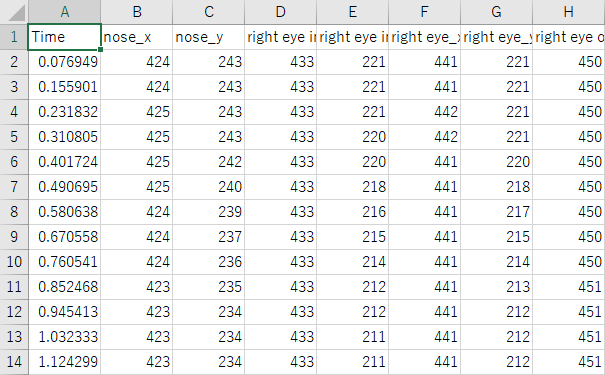Select cell with value 242 in column C
The height and width of the screenshot is (375, 605).
208,162
